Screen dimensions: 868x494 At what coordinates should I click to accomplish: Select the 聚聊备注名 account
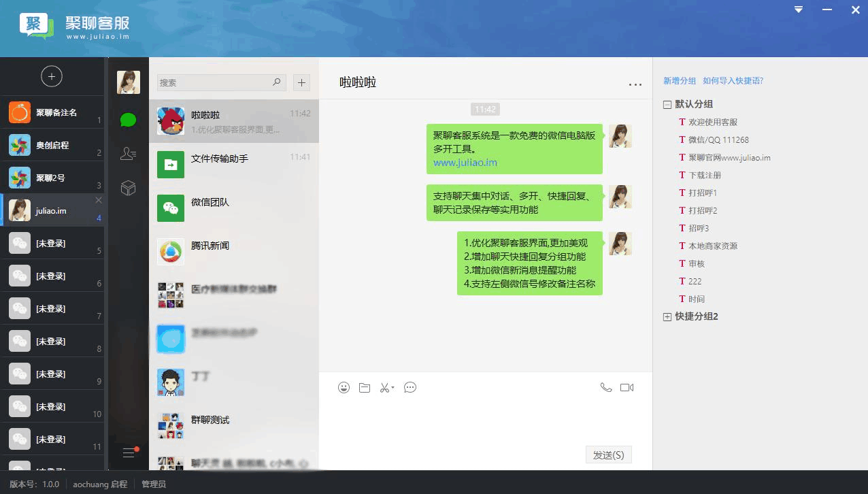[52, 112]
